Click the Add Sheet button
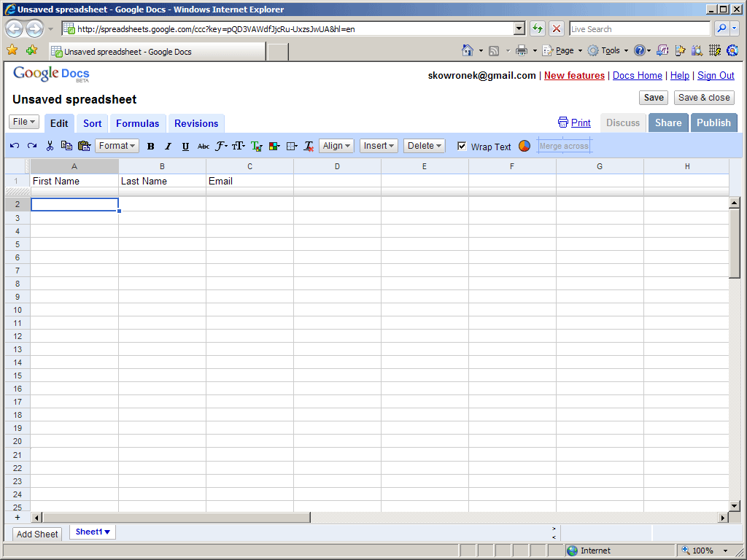This screenshot has width=747, height=560. click(x=37, y=534)
